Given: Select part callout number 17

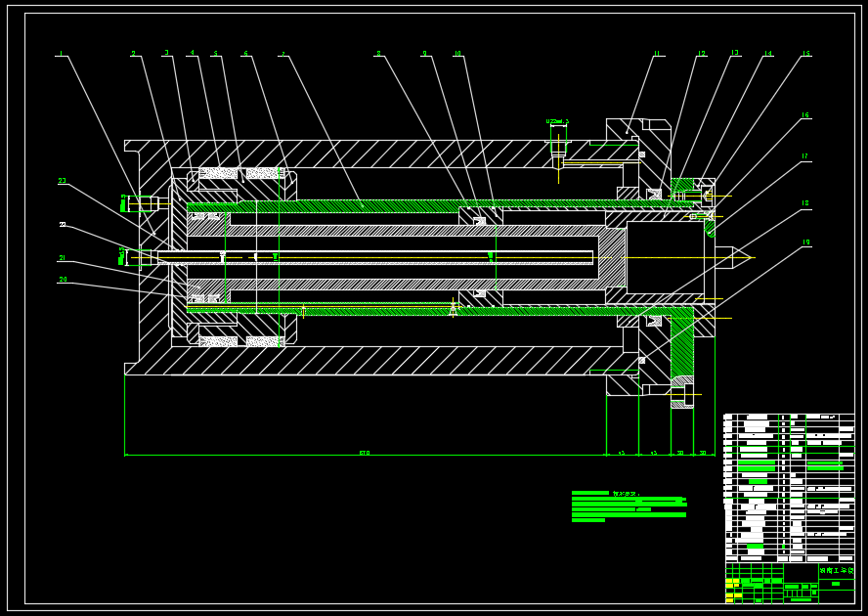Looking at the screenshot, I should pyautogui.click(x=805, y=156).
